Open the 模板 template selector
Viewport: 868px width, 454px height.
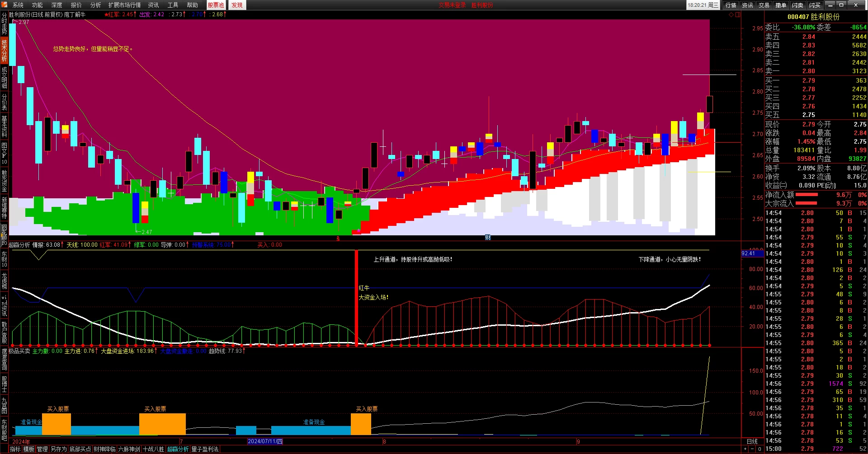click(x=29, y=449)
